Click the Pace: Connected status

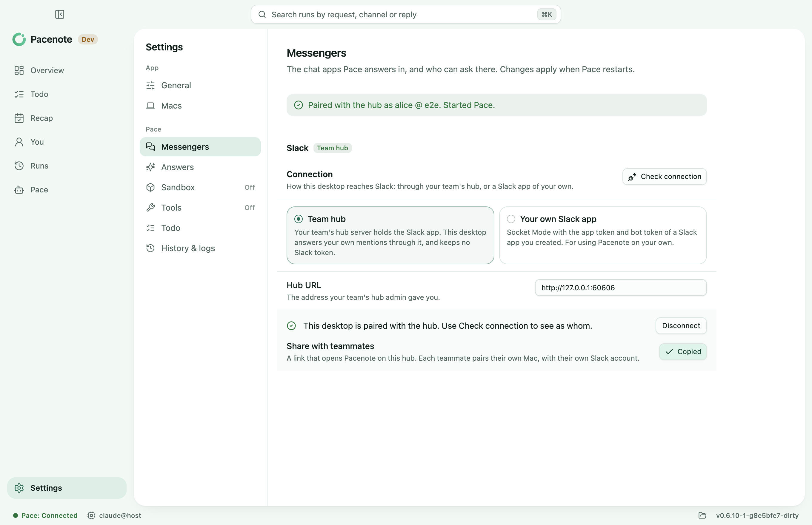point(45,515)
